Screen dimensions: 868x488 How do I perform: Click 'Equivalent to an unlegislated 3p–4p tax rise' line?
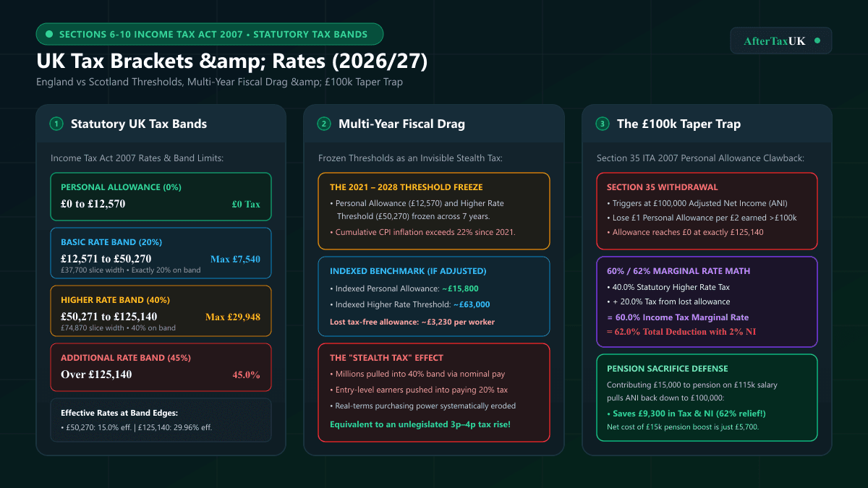[420, 424]
